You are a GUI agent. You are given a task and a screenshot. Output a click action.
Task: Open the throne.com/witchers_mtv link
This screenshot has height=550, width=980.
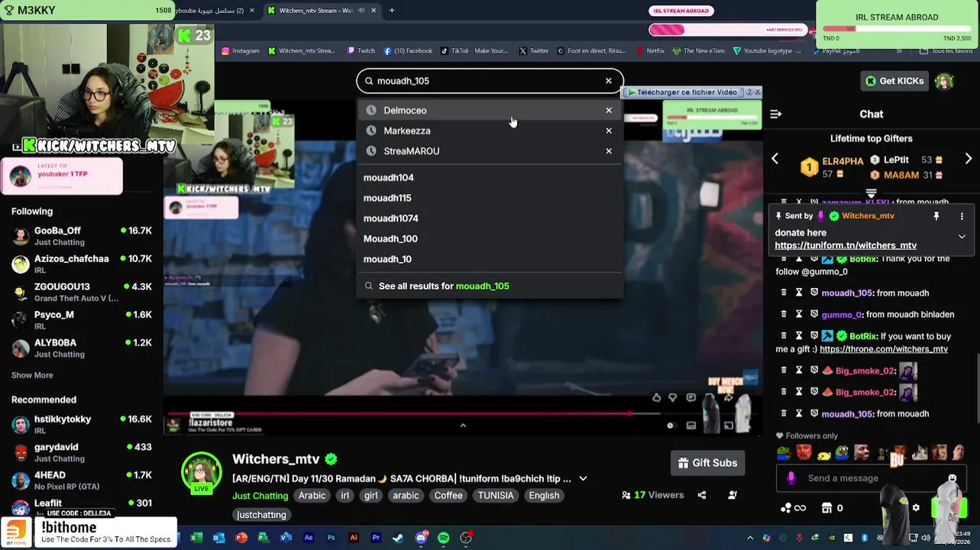pos(884,349)
